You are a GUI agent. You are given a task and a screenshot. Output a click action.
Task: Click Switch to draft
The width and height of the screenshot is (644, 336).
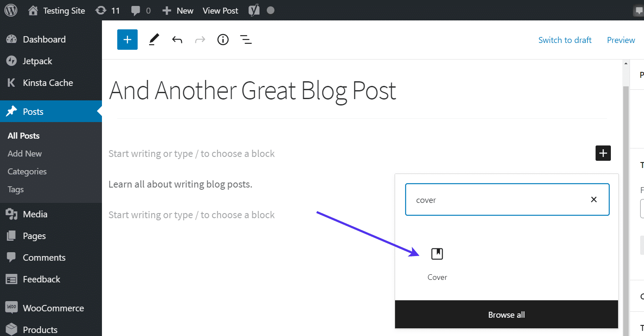pos(565,40)
